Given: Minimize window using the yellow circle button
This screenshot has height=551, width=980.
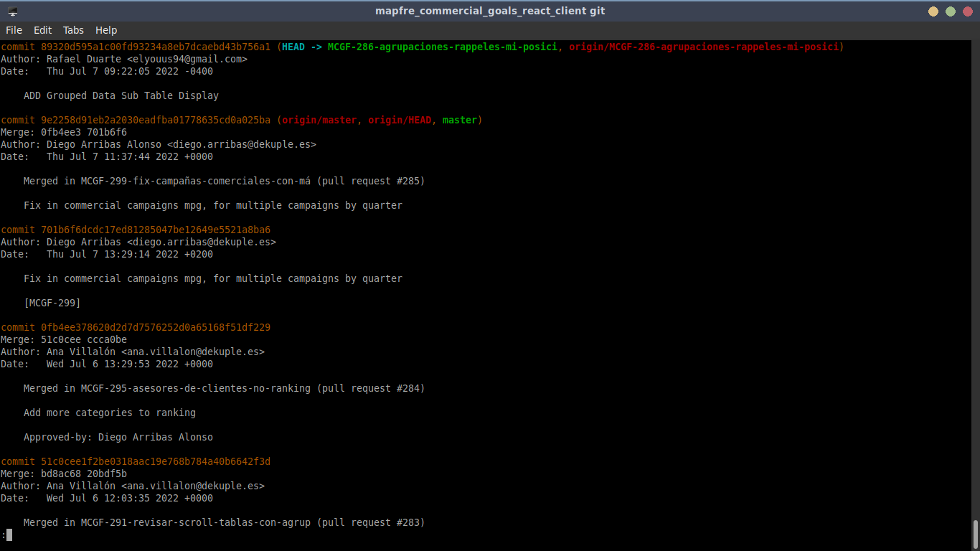Looking at the screenshot, I should point(933,11).
